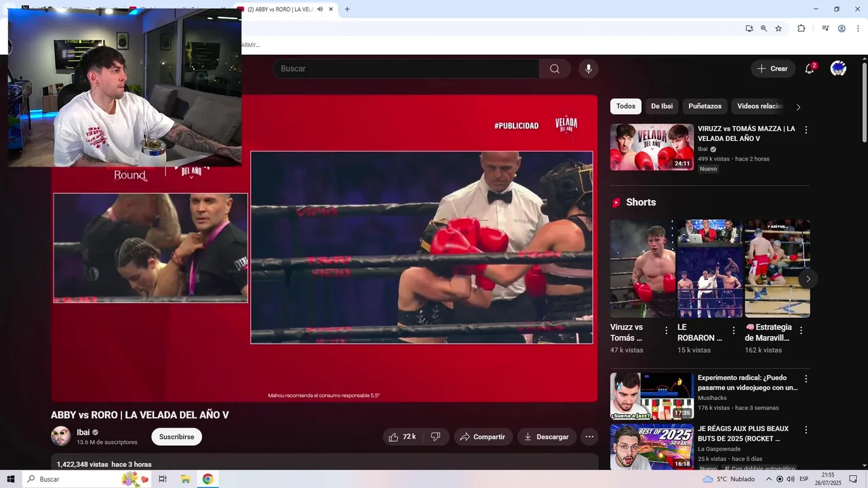Open the Viruzz vs Tomás short thumbnail
This screenshot has height=488, width=868.
(642, 268)
